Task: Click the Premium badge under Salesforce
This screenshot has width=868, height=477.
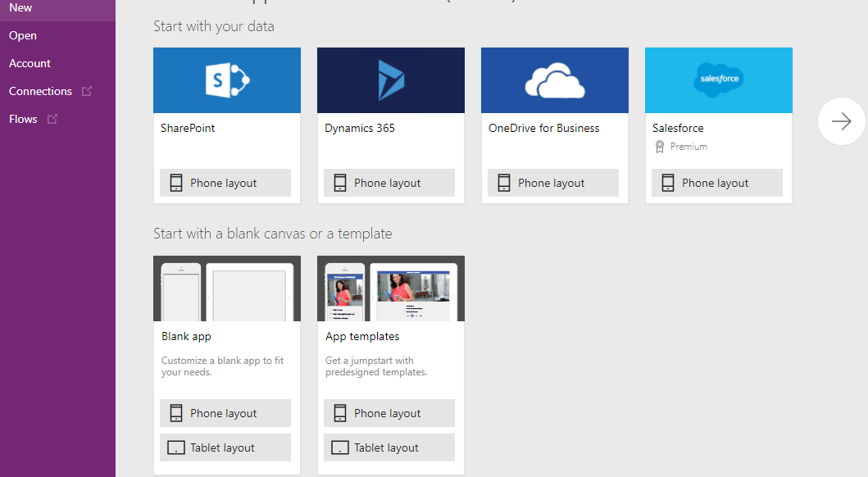Action: [679, 147]
